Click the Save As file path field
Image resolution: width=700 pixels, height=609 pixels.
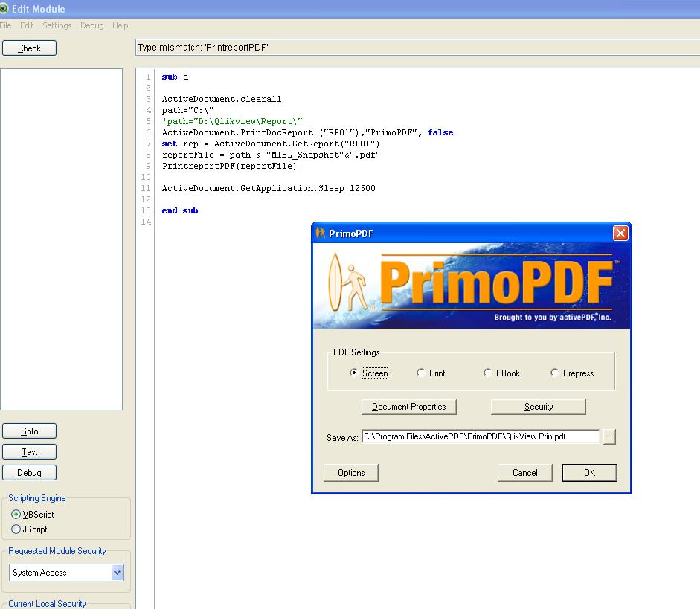(480, 437)
